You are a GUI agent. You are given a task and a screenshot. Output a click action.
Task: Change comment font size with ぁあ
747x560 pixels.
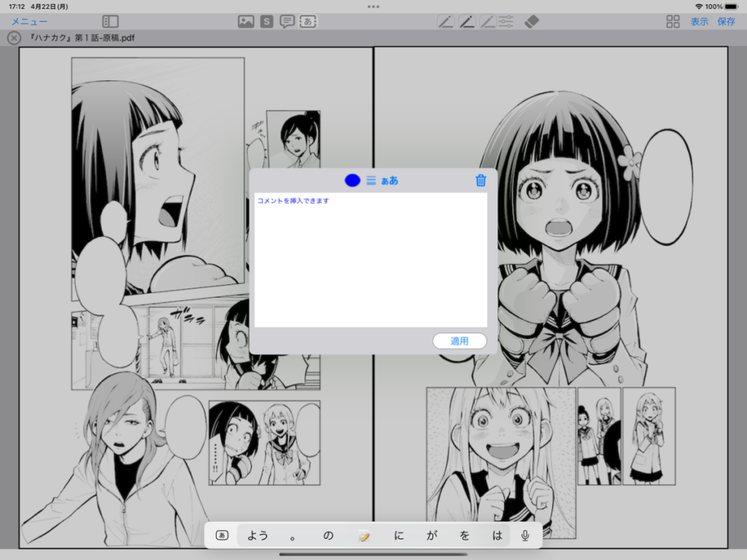point(390,181)
